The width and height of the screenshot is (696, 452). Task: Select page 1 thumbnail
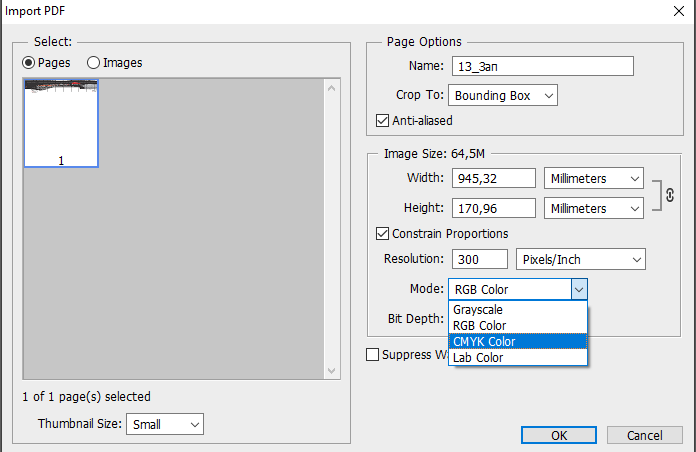tap(61, 122)
